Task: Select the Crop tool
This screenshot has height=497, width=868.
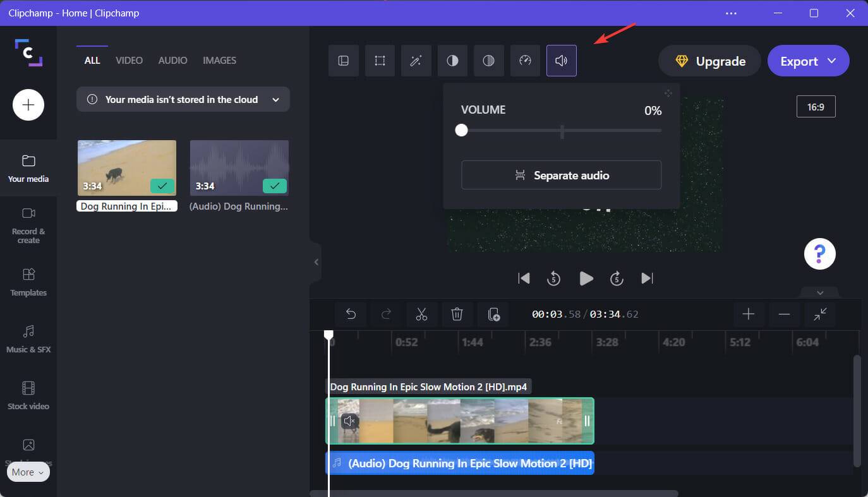Action: click(379, 60)
